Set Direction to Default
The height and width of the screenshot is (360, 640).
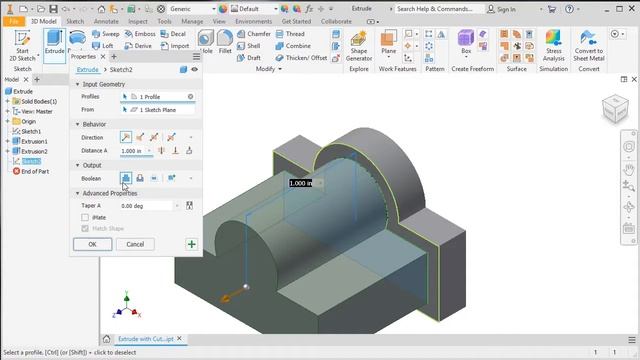point(126,137)
